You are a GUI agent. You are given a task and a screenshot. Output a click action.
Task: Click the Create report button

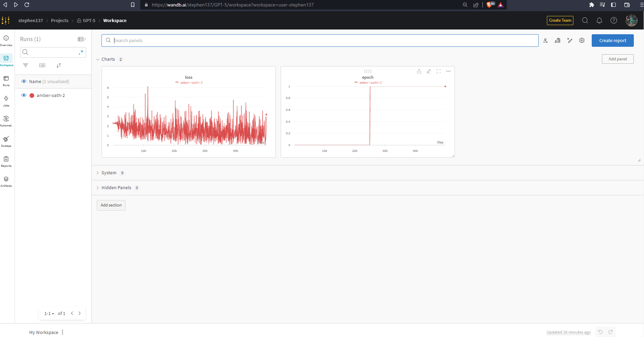point(612,40)
